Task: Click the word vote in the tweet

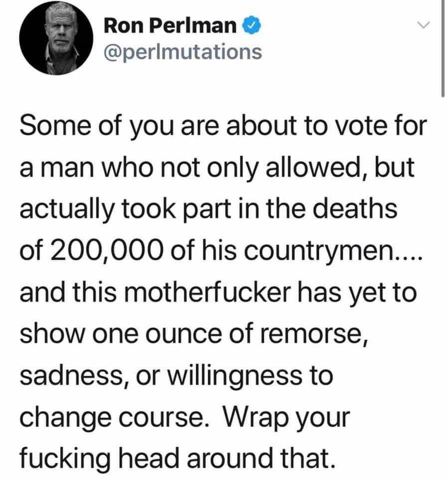Action: point(359,126)
